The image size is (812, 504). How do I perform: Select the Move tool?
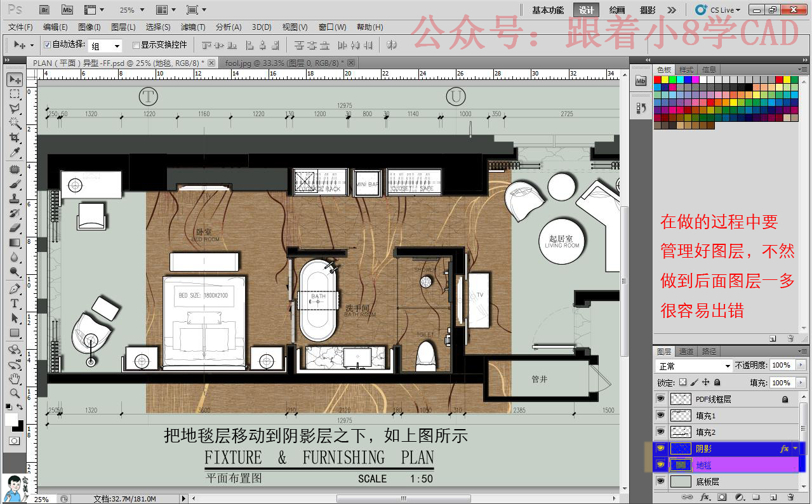14,79
